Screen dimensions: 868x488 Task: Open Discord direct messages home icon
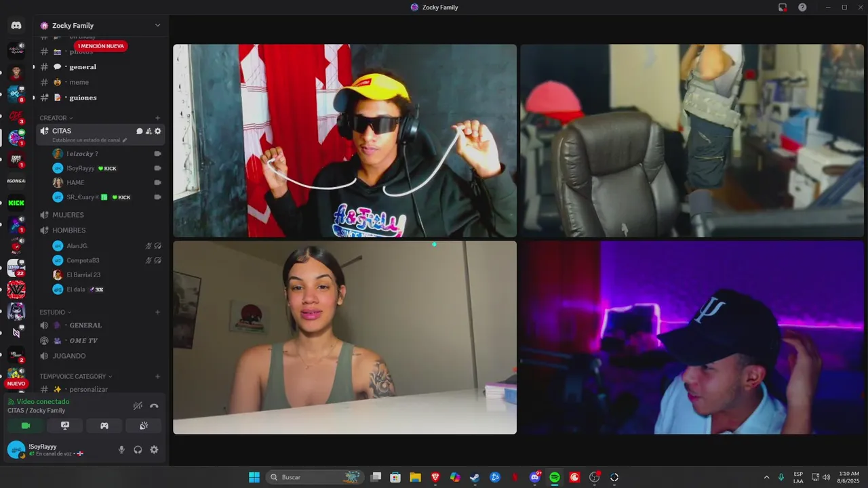point(16,26)
